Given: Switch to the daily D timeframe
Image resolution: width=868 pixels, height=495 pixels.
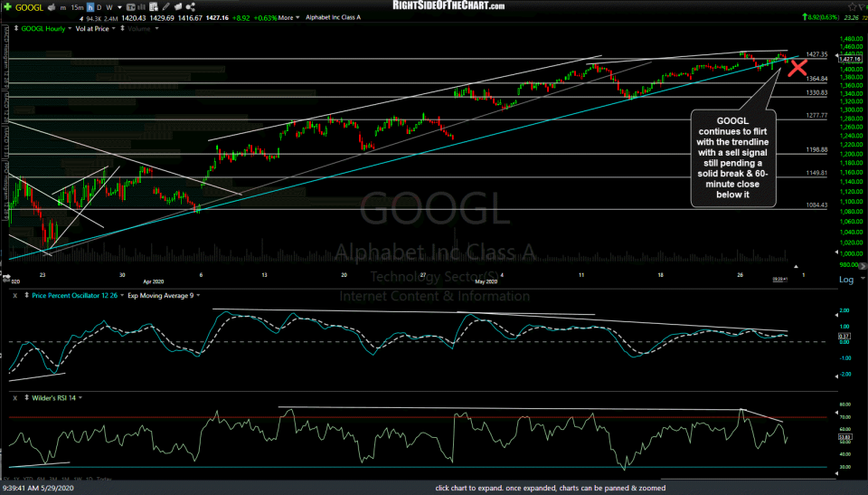Looking at the screenshot, I should coord(99,7).
